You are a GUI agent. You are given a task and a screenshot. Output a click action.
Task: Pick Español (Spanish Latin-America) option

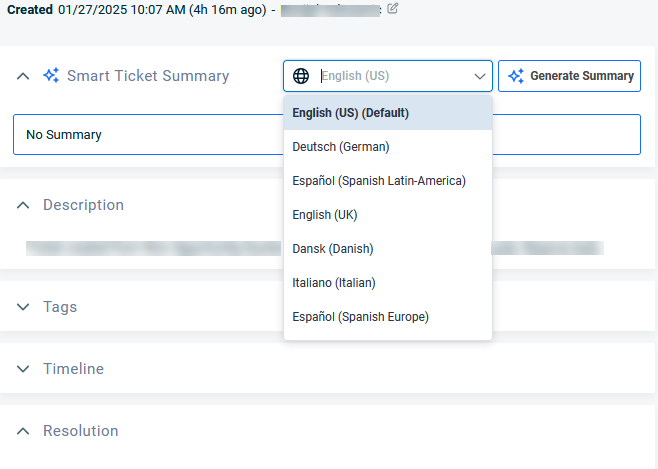tap(378, 181)
